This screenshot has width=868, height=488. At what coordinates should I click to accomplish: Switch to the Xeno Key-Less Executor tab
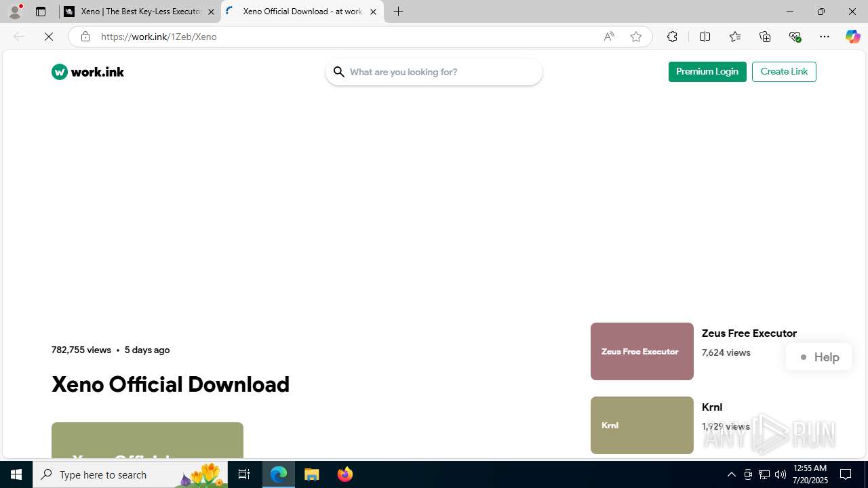pyautogui.click(x=140, y=12)
